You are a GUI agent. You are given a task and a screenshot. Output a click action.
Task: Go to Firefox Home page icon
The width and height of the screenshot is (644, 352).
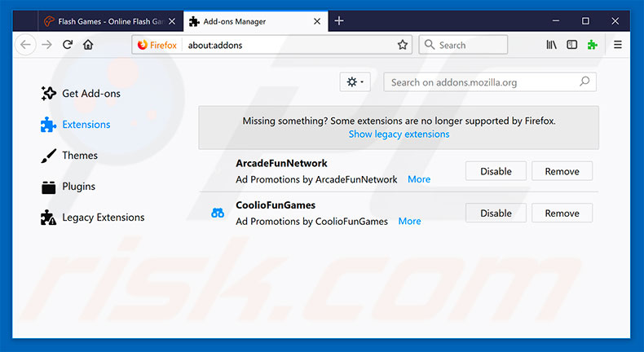[88, 45]
